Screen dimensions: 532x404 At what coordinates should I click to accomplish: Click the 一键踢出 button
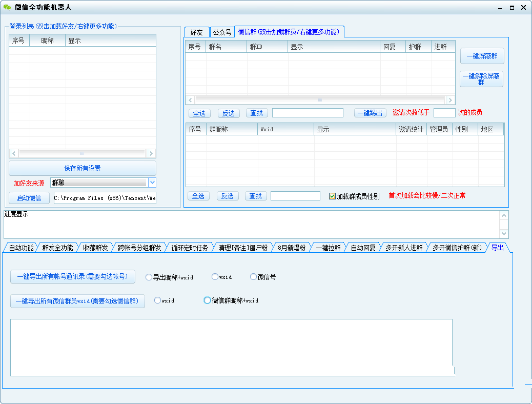click(370, 113)
